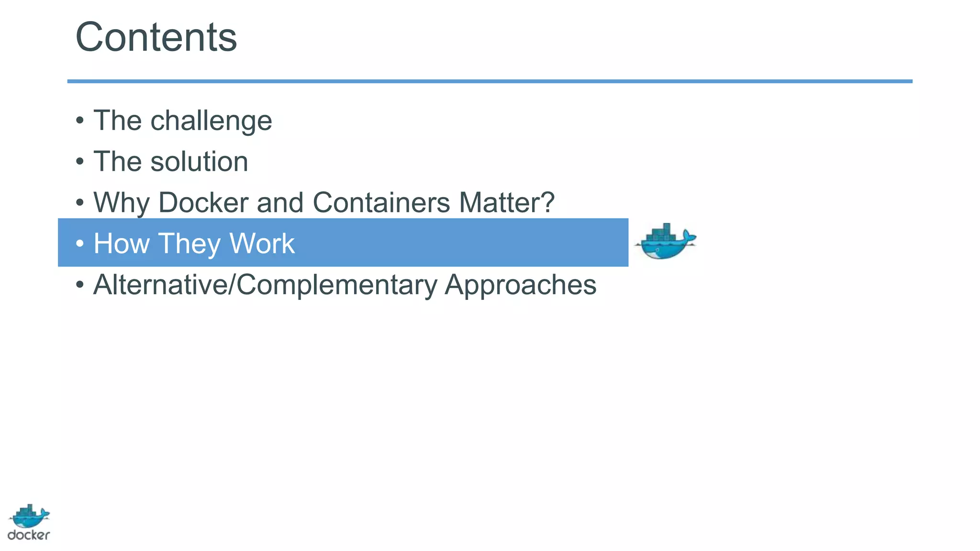Click Why Docker and Containers Matter? text

[x=323, y=202]
